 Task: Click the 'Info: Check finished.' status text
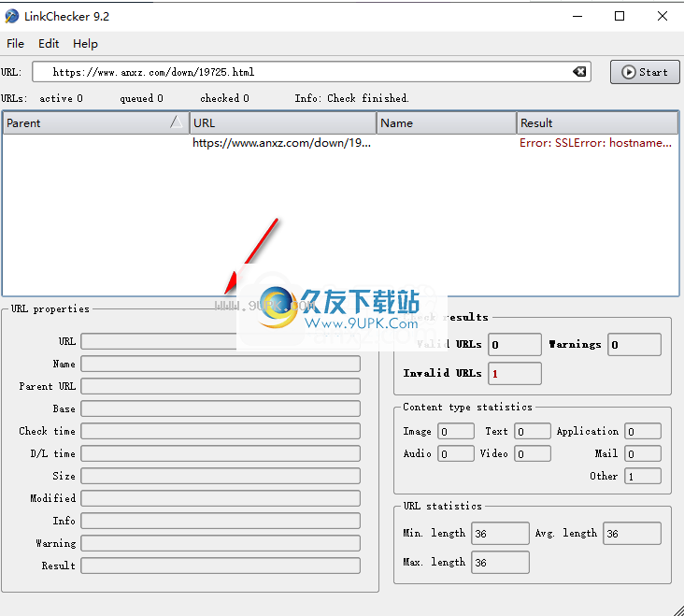351,98
